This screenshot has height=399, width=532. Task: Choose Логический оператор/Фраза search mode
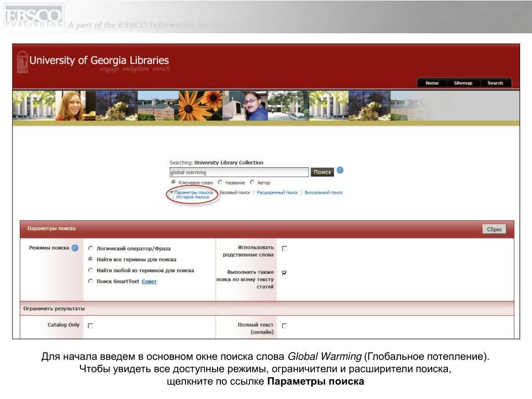pos(90,248)
